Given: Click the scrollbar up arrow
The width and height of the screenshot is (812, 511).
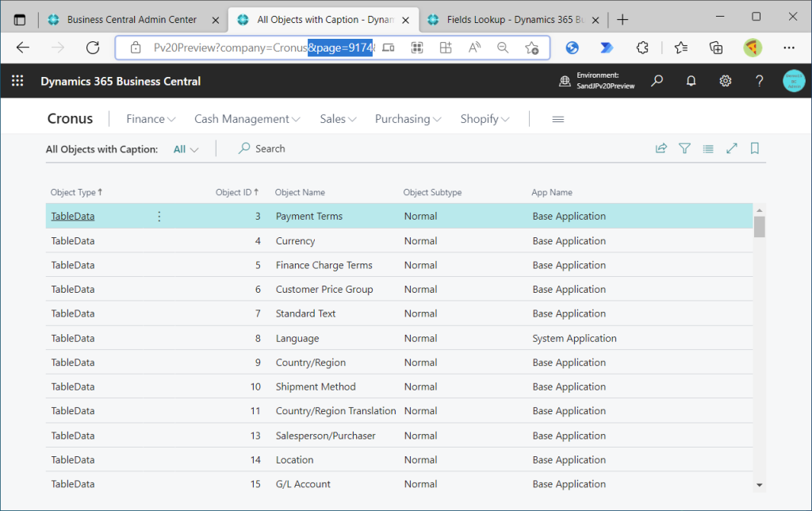Looking at the screenshot, I should click(x=759, y=210).
